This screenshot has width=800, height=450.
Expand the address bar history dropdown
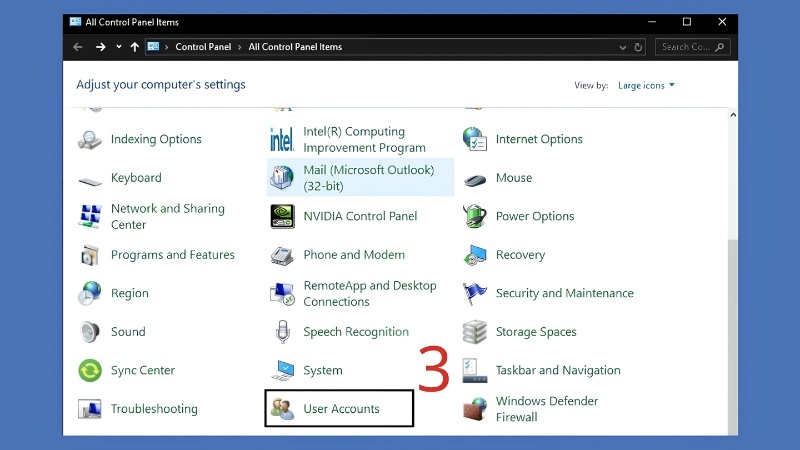pos(622,47)
